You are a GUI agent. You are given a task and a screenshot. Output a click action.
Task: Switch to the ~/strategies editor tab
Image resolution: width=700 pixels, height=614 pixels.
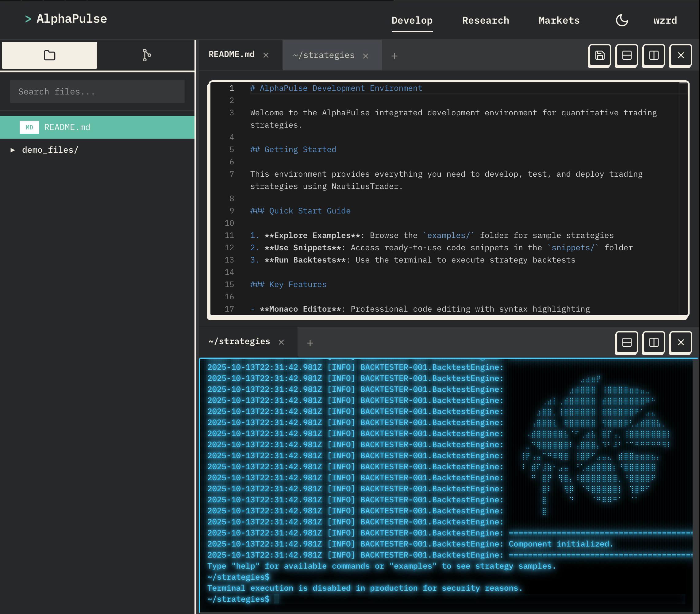click(324, 55)
